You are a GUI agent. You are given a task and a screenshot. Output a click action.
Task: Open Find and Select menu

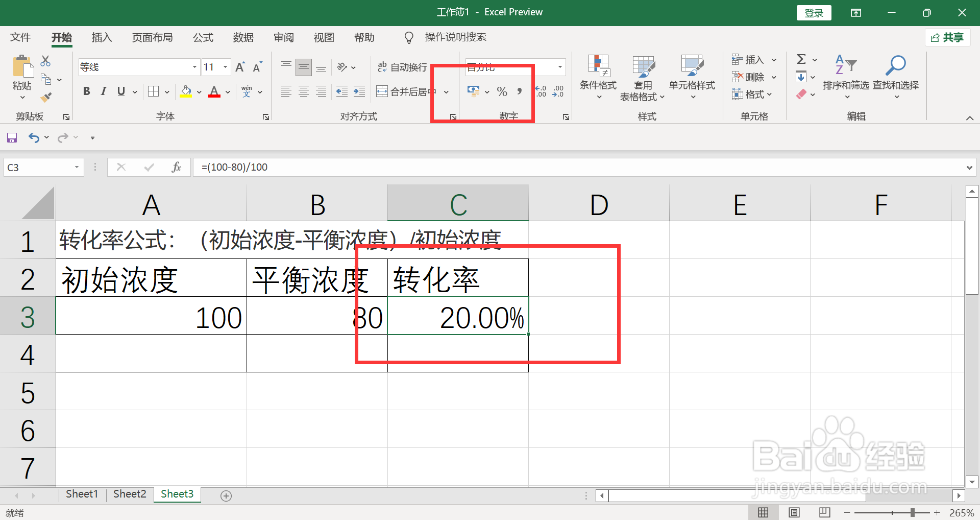[896, 77]
